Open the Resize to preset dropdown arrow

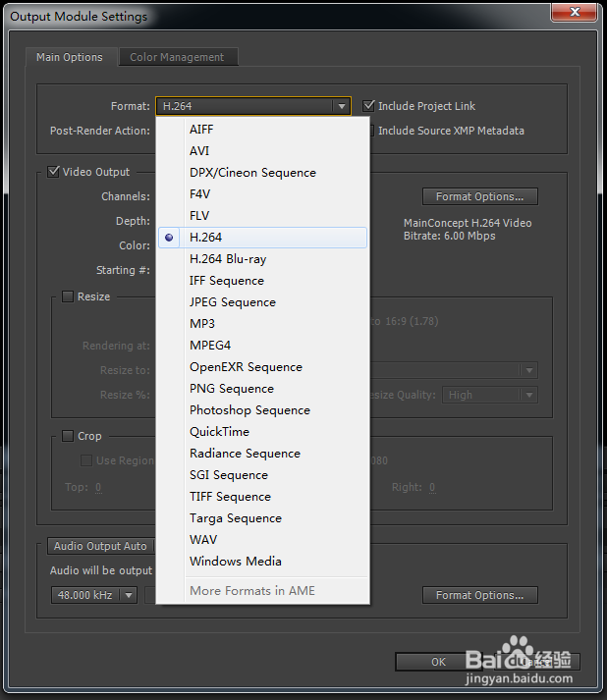point(529,370)
